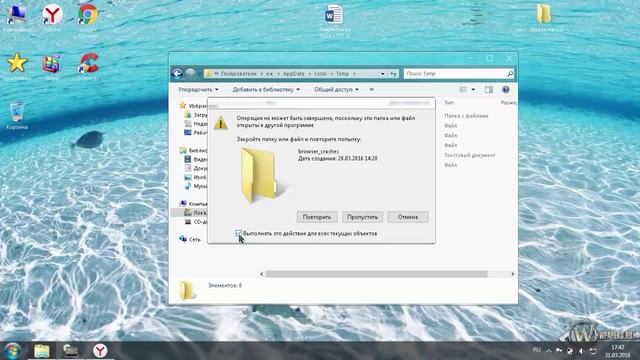Viewport: 640px width, 360px height.
Task: Select Библиотеки in navigation pane
Action: 193,150
